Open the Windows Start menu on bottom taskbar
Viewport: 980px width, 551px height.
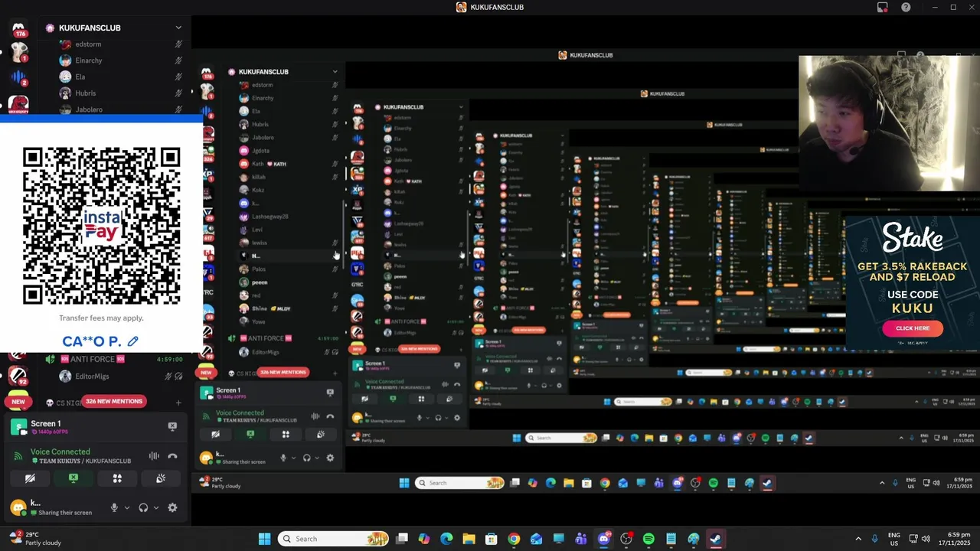pyautogui.click(x=264, y=539)
